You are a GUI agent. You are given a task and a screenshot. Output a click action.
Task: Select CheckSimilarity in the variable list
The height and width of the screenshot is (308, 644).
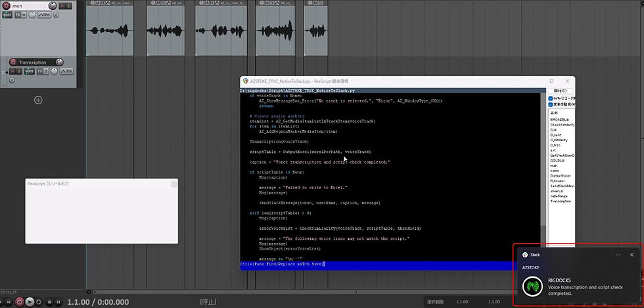click(x=563, y=124)
